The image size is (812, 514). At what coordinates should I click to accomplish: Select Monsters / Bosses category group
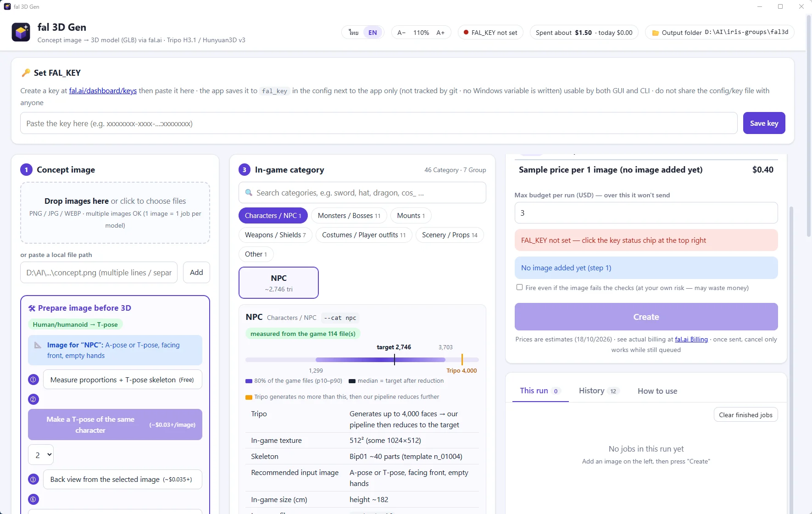coord(349,215)
